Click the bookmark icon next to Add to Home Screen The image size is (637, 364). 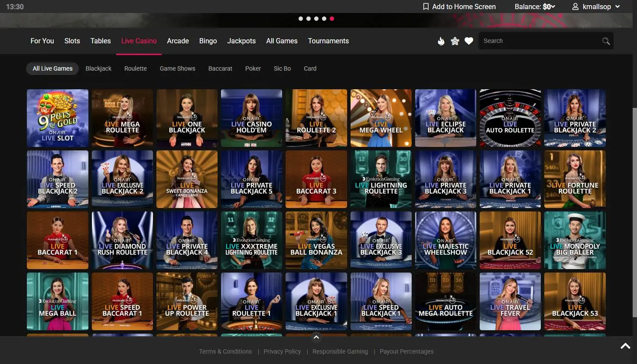click(x=426, y=6)
